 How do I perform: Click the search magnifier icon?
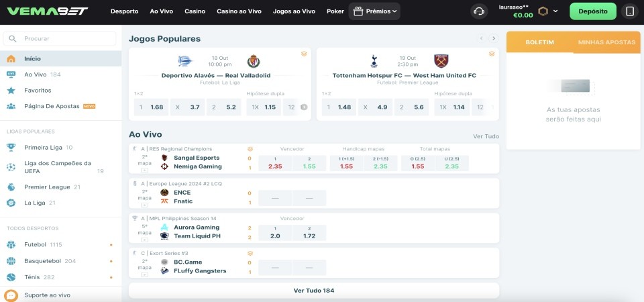[x=13, y=39]
